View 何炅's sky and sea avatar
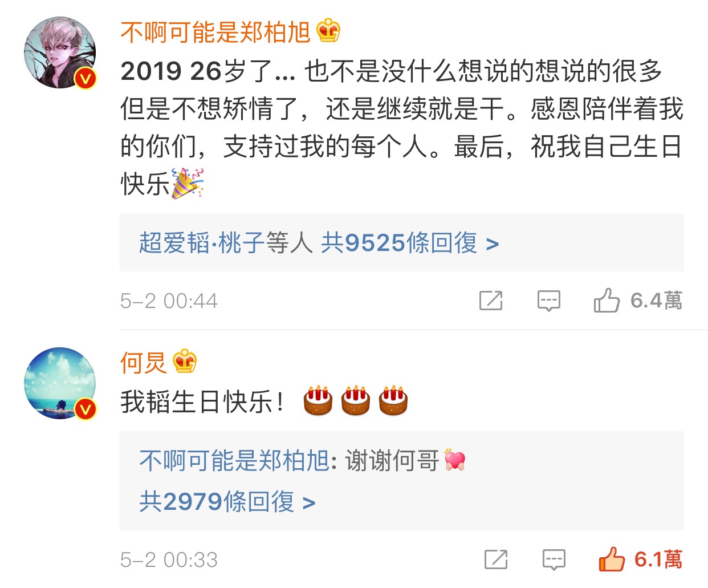708x588 pixels. (x=60, y=383)
